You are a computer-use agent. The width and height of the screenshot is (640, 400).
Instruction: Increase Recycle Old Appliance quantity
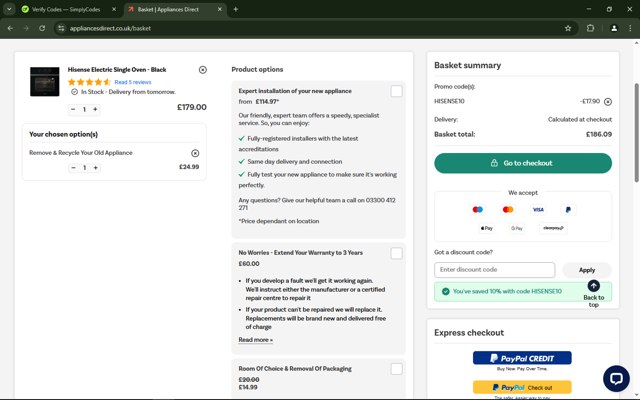[96, 167]
